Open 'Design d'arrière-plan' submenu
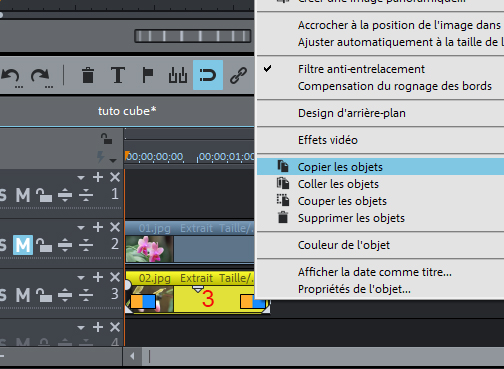Screen dimensions: 504x369 [x=380, y=113]
